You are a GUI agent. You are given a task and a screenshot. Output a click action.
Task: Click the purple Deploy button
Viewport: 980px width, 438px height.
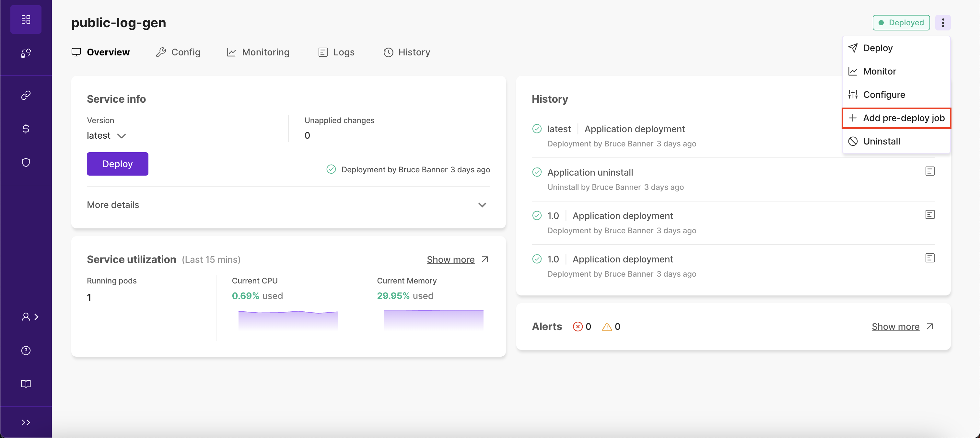(118, 164)
